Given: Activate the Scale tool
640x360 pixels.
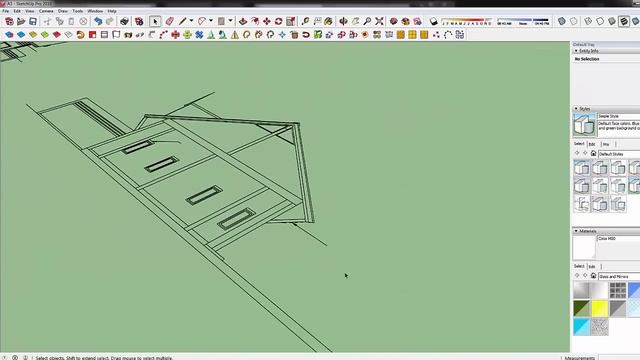Looking at the screenshot, I should coord(291,21).
